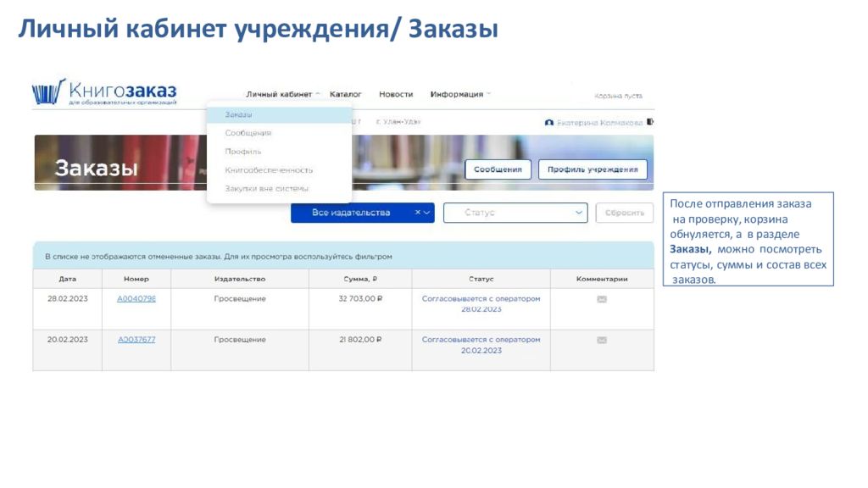Click the г. Улан-Удэ city text
This screenshot has width=868, height=488.
[x=398, y=122]
